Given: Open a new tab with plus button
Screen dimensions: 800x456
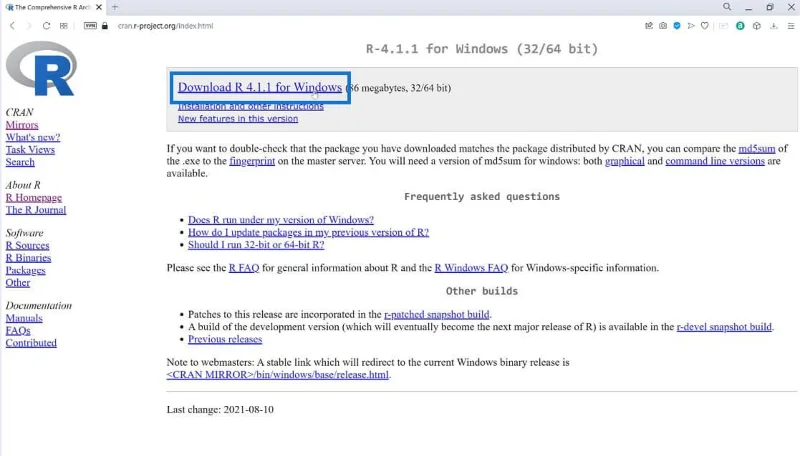Looking at the screenshot, I should pyautogui.click(x=115, y=7).
